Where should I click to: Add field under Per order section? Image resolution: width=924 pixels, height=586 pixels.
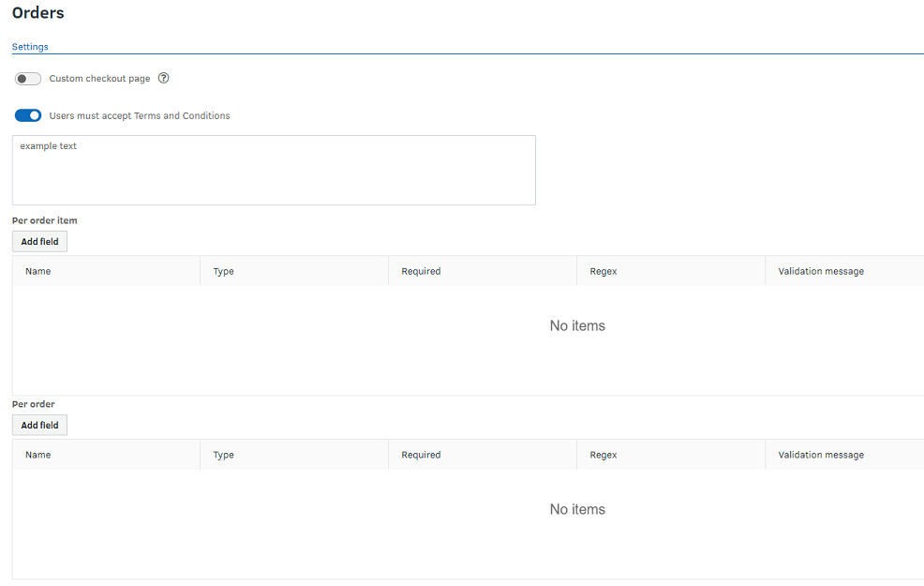pos(39,425)
